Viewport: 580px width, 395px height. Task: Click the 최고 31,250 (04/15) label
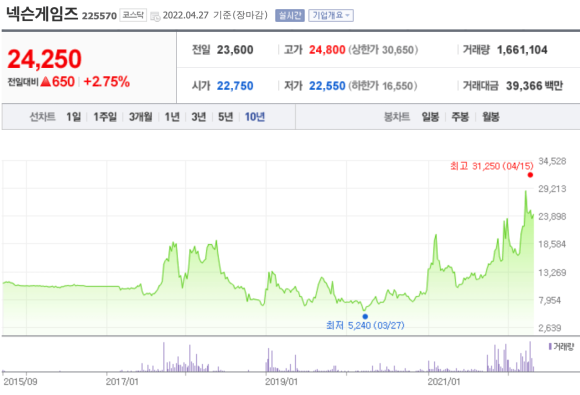pyautogui.click(x=492, y=166)
